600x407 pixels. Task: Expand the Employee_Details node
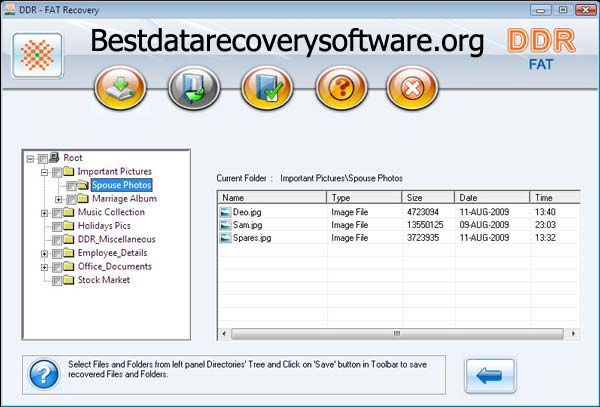pos(44,254)
